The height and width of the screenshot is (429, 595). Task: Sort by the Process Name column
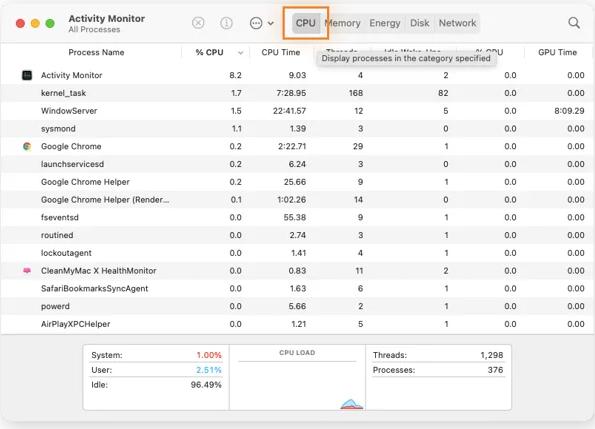[x=96, y=52]
